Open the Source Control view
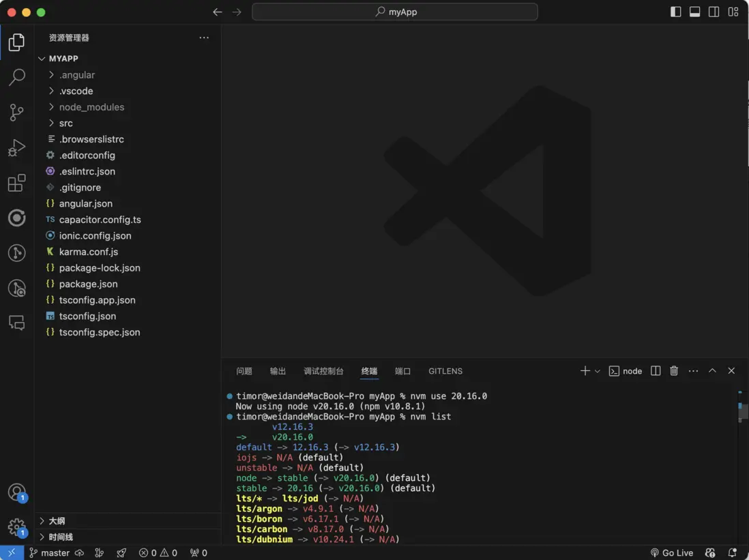Screen dimensions: 749x560 tap(17, 113)
